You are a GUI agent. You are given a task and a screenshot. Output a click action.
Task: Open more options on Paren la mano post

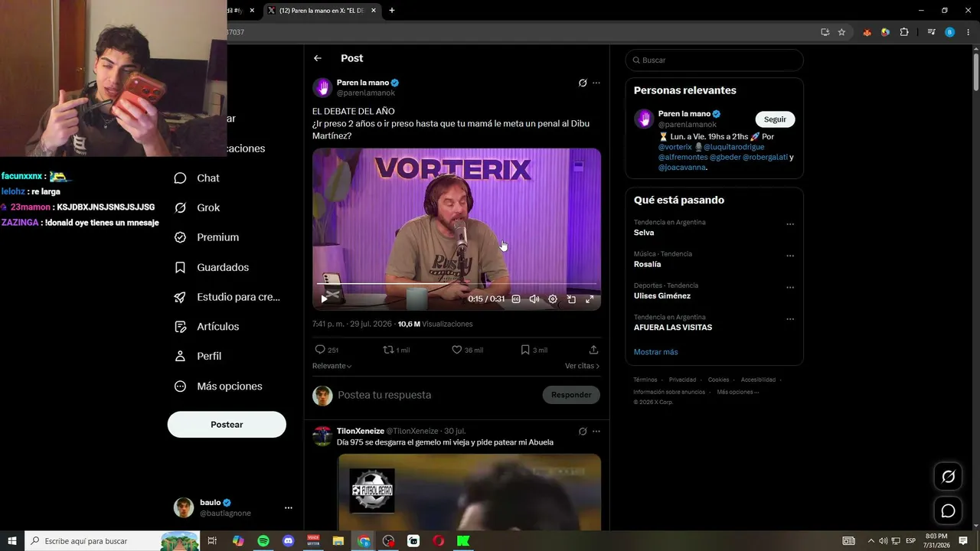[596, 83]
